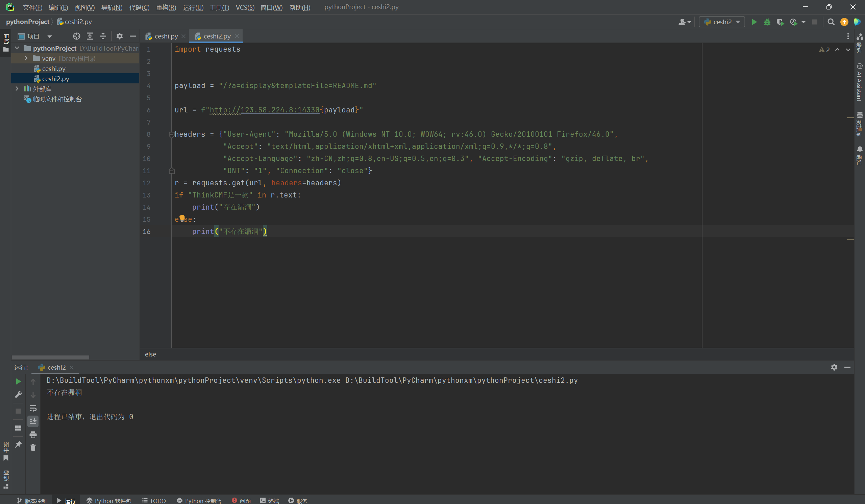Image resolution: width=865 pixels, height=504 pixels.
Task: Open ceshi2 run configuration dropdown
Action: (x=722, y=22)
